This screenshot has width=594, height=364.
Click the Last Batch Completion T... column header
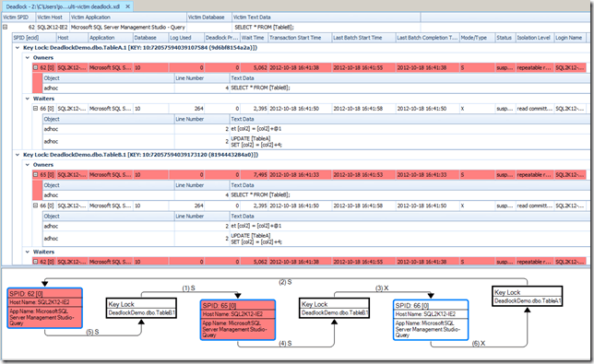427,38
